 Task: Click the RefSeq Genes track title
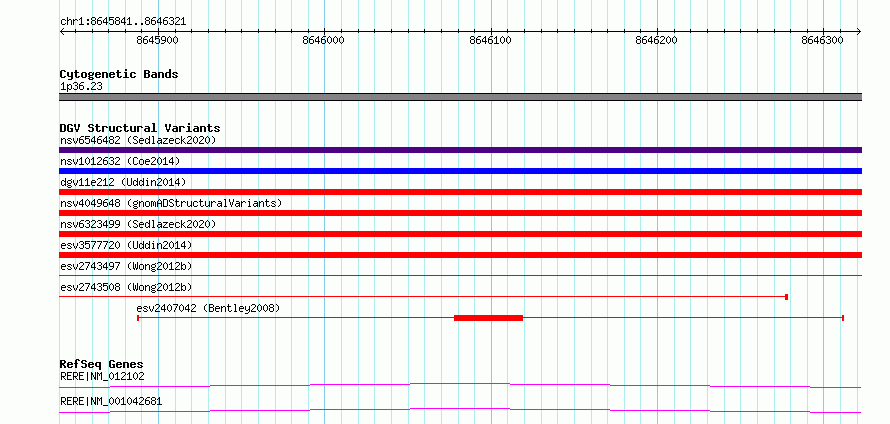click(102, 364)
